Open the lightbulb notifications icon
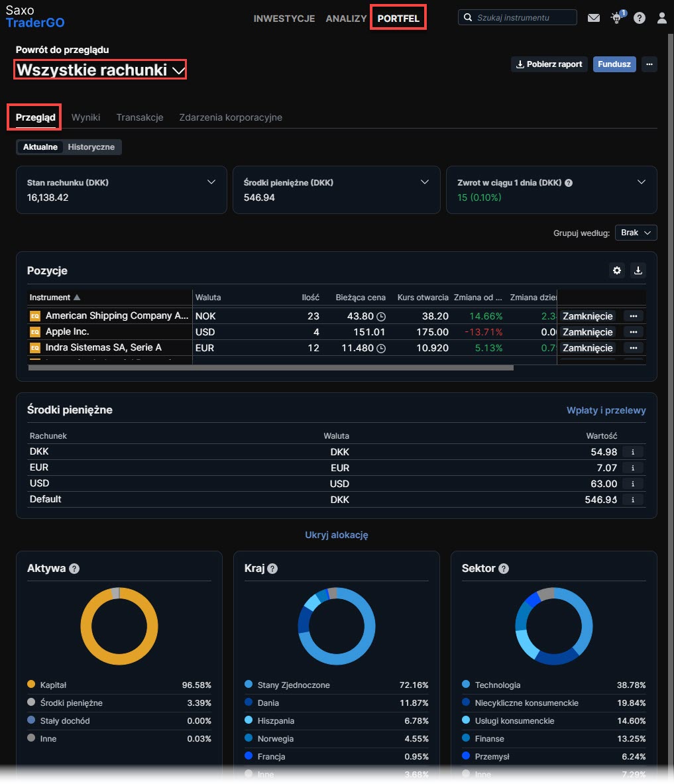The image size is (674, 784). pos(618,17)
